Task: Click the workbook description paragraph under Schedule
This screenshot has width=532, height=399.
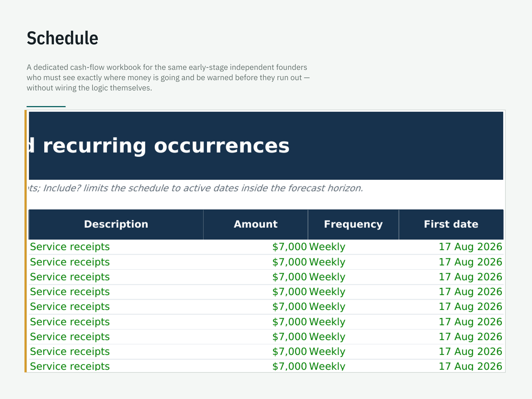Action: tap(168, 77)
